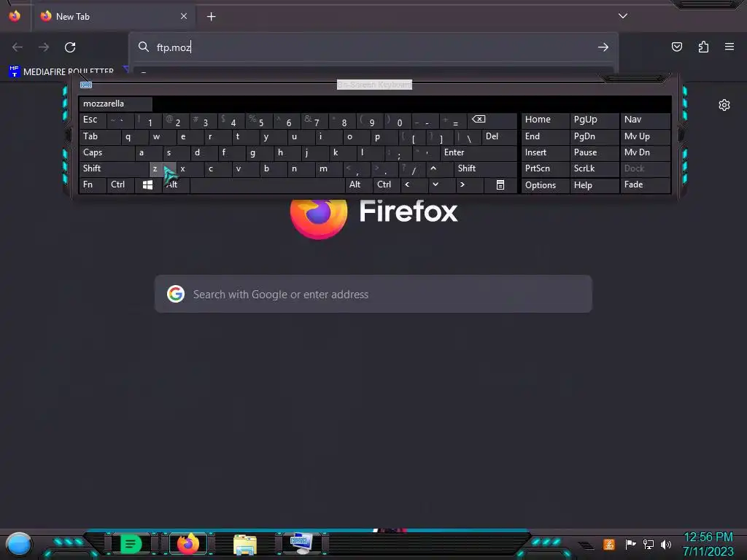
Task: Select the New Tab tab
Action: click(115, 16)
